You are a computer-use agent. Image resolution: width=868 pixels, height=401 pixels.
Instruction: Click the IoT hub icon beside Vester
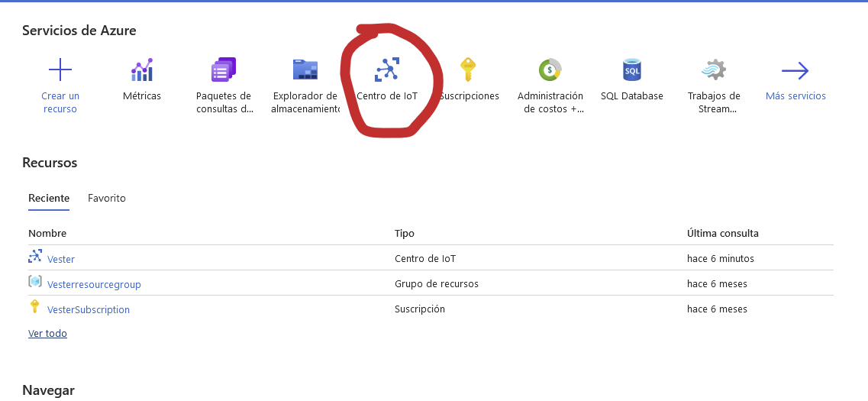(x=35, y=256)
